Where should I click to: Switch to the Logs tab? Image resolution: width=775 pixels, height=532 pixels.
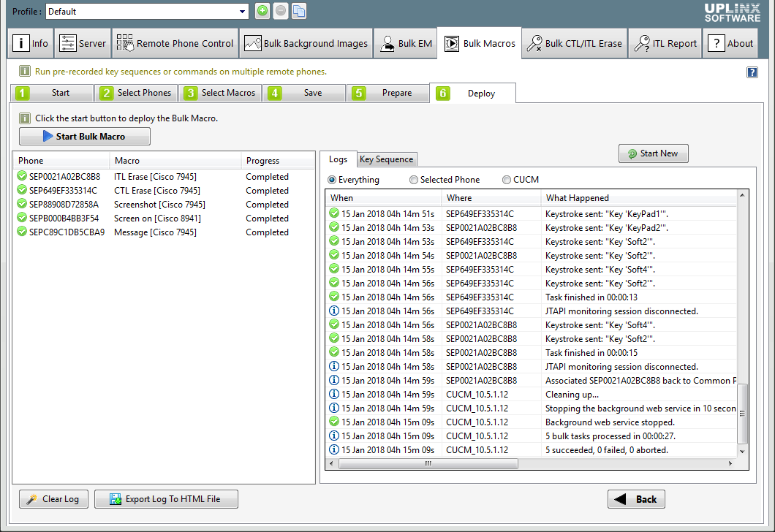click(x=338, y=159)
